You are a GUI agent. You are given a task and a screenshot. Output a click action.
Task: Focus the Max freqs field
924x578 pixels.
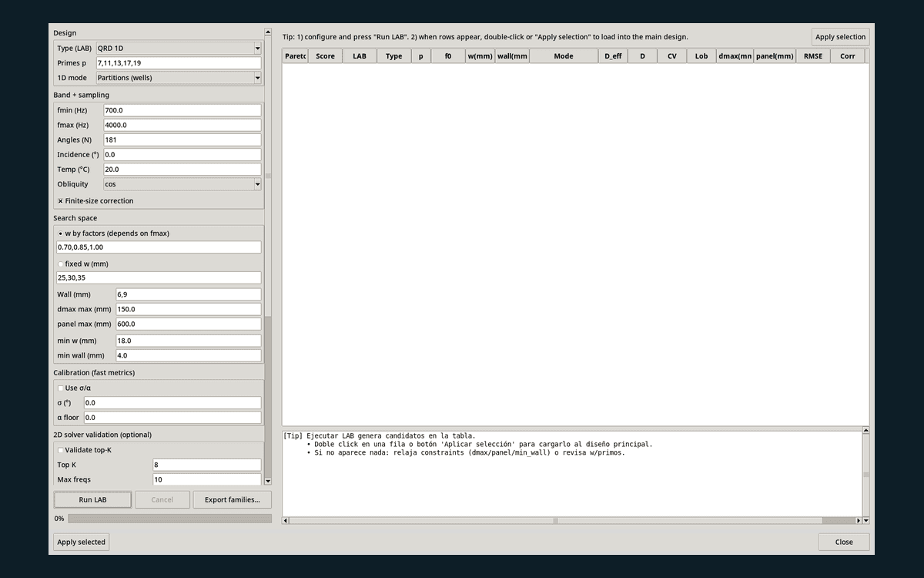[x=207, y=479]
